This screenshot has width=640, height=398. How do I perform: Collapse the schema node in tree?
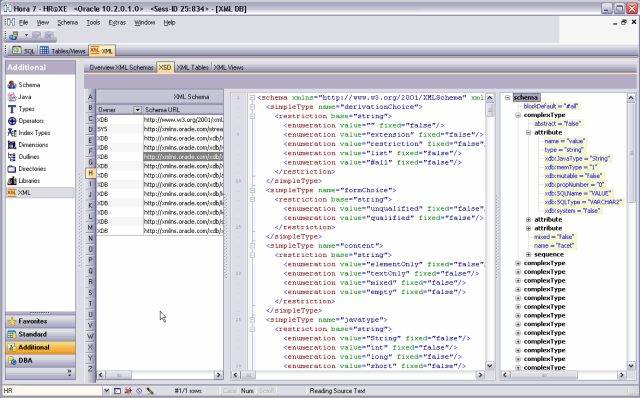pos(507,98)
